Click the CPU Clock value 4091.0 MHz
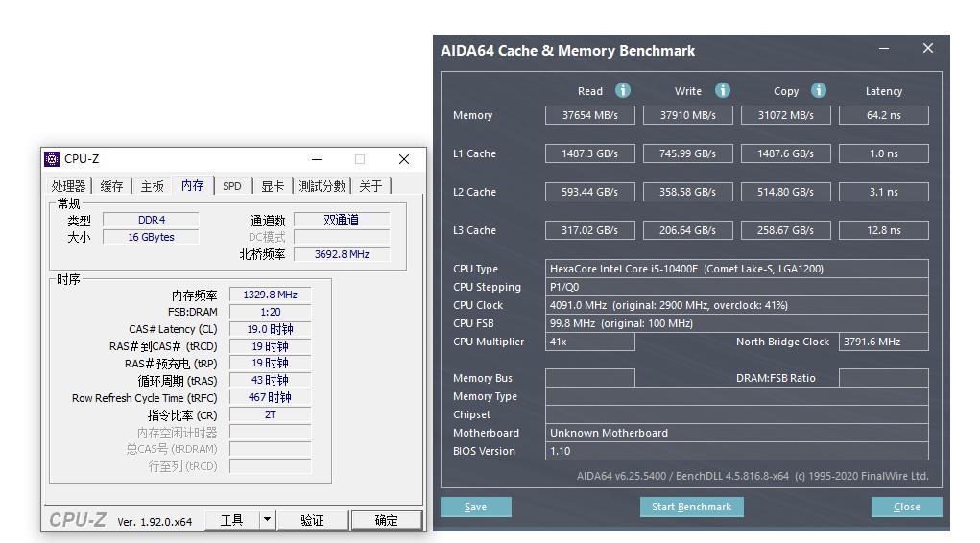Viewport: 980px width, 543px height. point(737,305)
